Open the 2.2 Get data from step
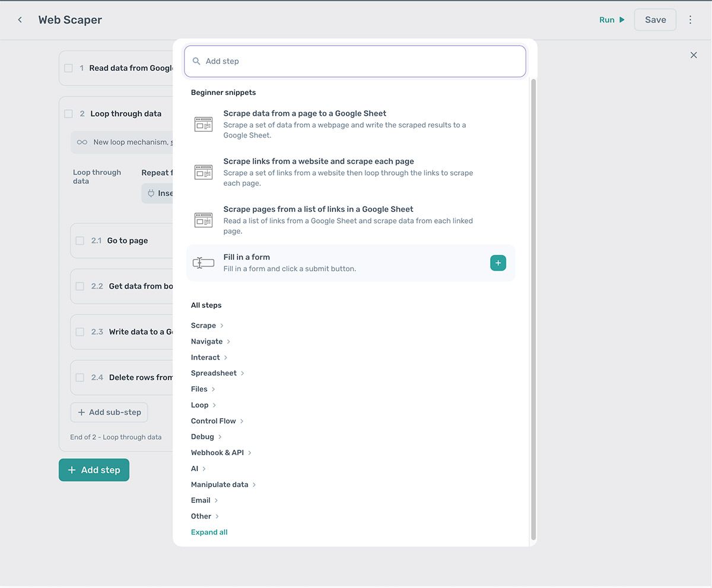712x588 pixels. coord(122,287)
